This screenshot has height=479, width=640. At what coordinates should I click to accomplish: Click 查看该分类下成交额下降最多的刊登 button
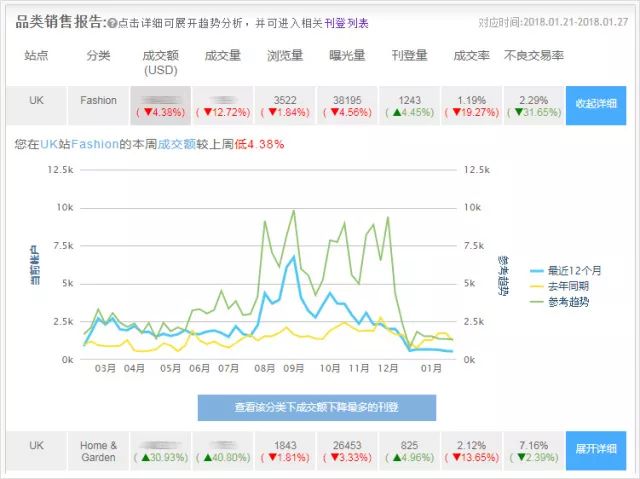click(317, 407)
